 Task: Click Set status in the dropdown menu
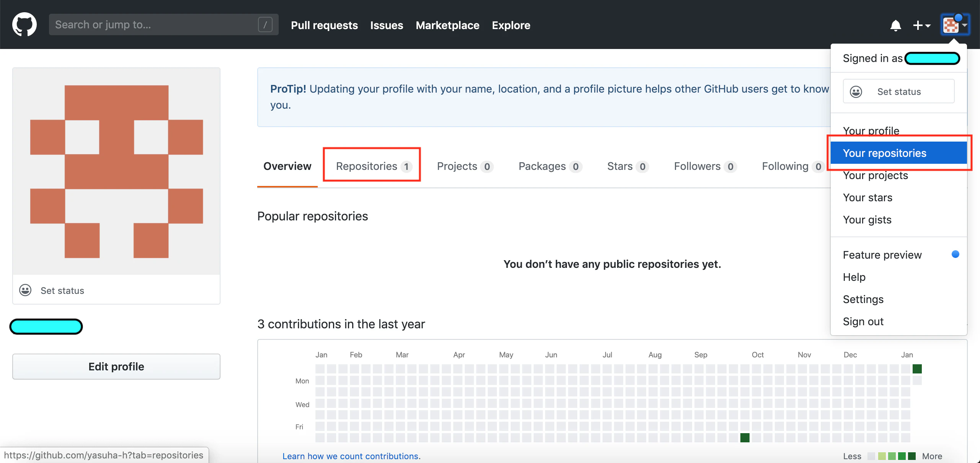[899, 91]
